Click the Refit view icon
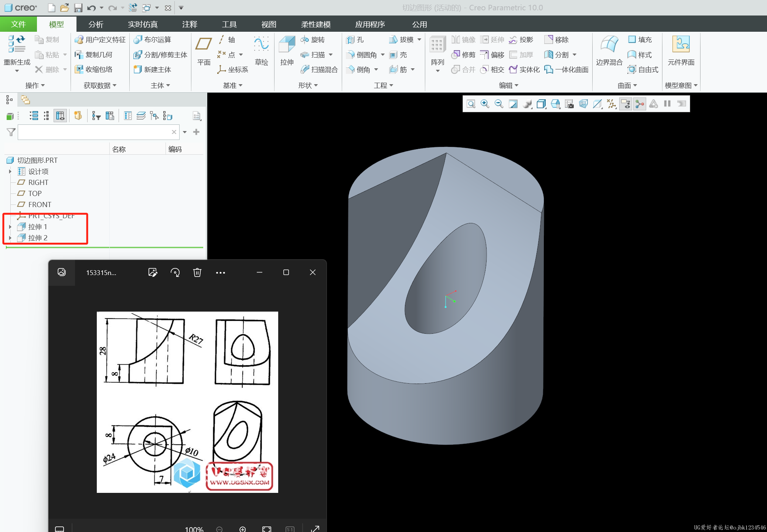The height and width of the screenshot is (532, 767). click(471, 104)
